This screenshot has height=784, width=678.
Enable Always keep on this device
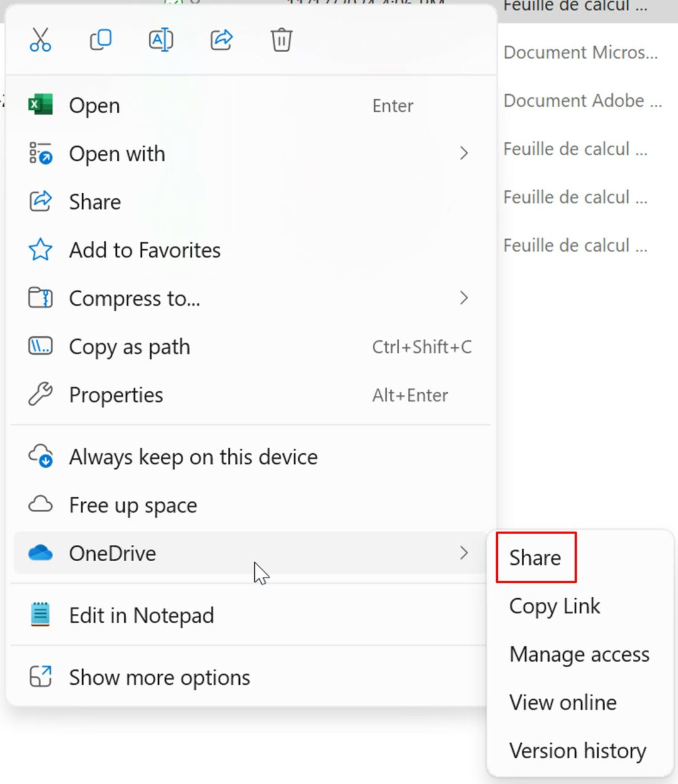[193, 456]
